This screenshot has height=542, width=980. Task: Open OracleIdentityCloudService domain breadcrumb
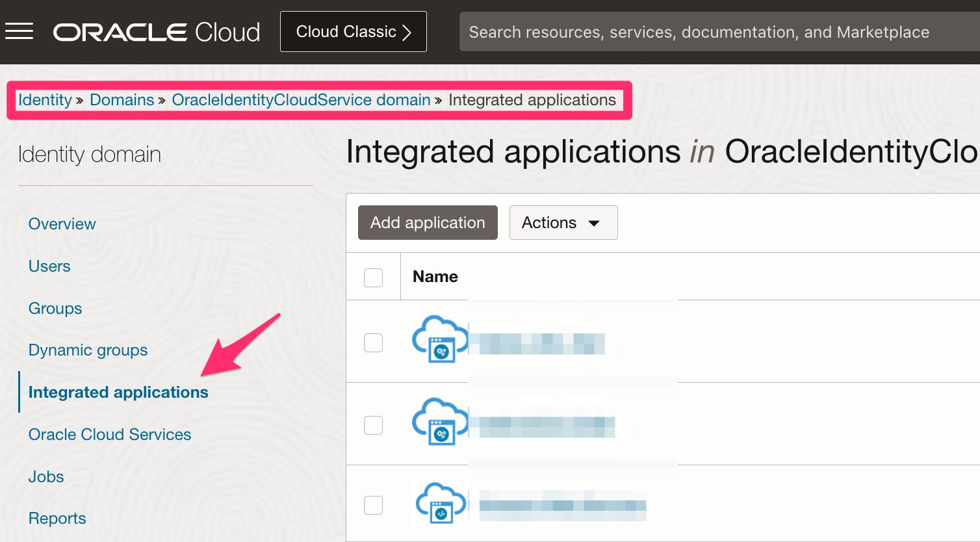coord(301,100)
